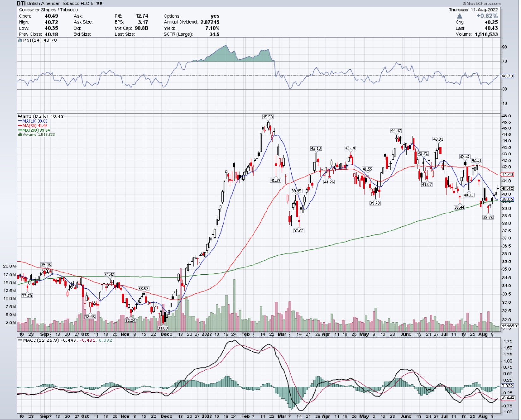Click the High 40.72 value
The image size is (521, 420).
[x=51, y=22]
